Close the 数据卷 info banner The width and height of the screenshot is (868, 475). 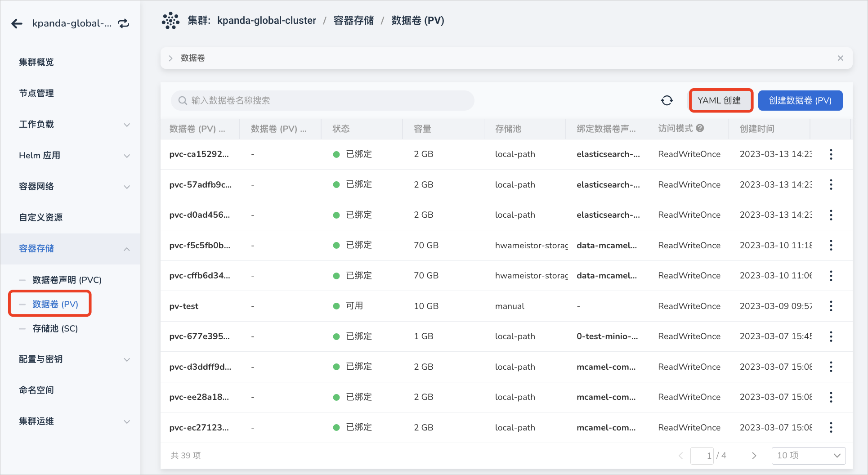[x=840, y=58]
